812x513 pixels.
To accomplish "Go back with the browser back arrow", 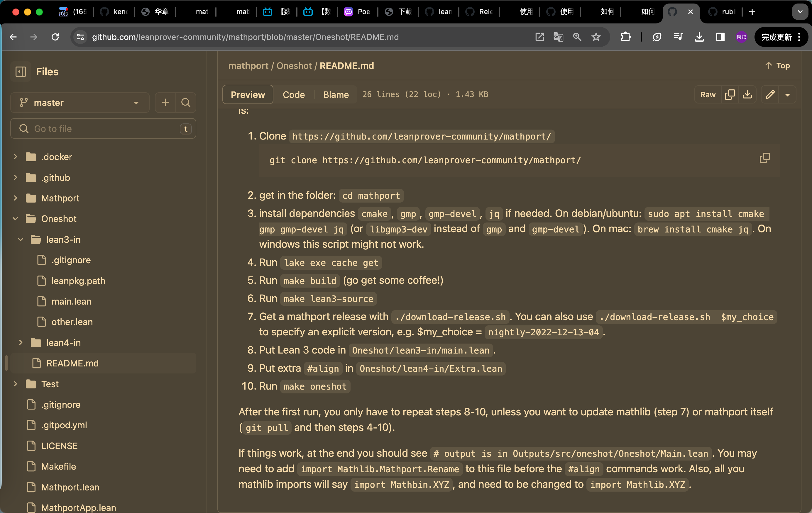I will click(x=13, y=37).
